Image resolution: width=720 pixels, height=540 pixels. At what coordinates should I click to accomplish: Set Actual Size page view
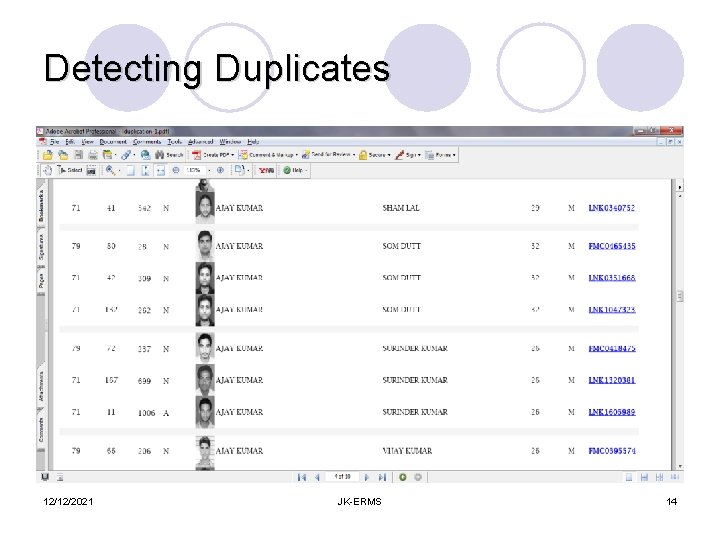[130, 170]
